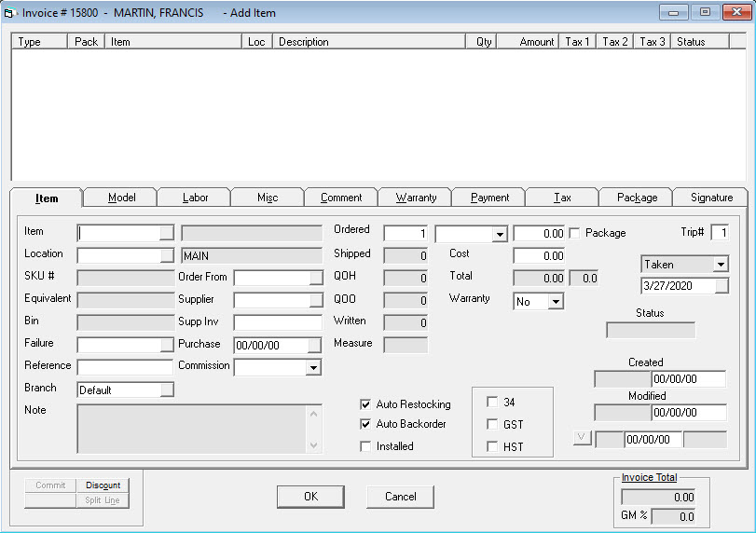Switch to the Tax tab
The height and width of the screenshot is (533, 756).
(562, 198)
